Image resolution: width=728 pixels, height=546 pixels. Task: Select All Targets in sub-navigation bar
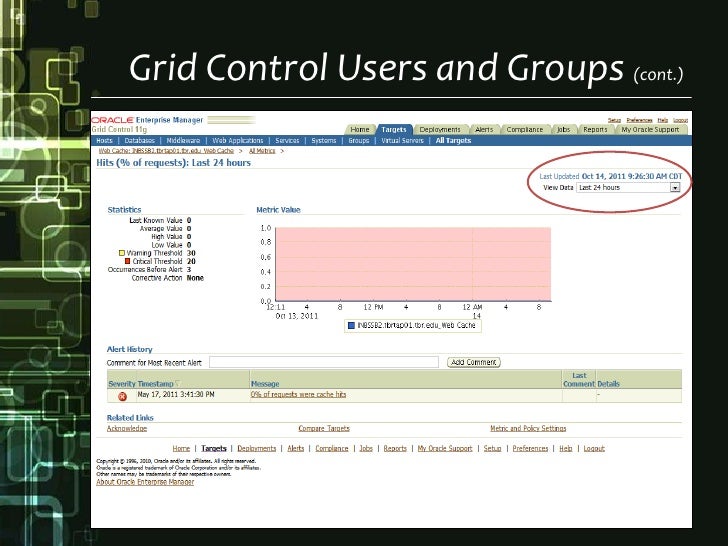pos(453,141)
